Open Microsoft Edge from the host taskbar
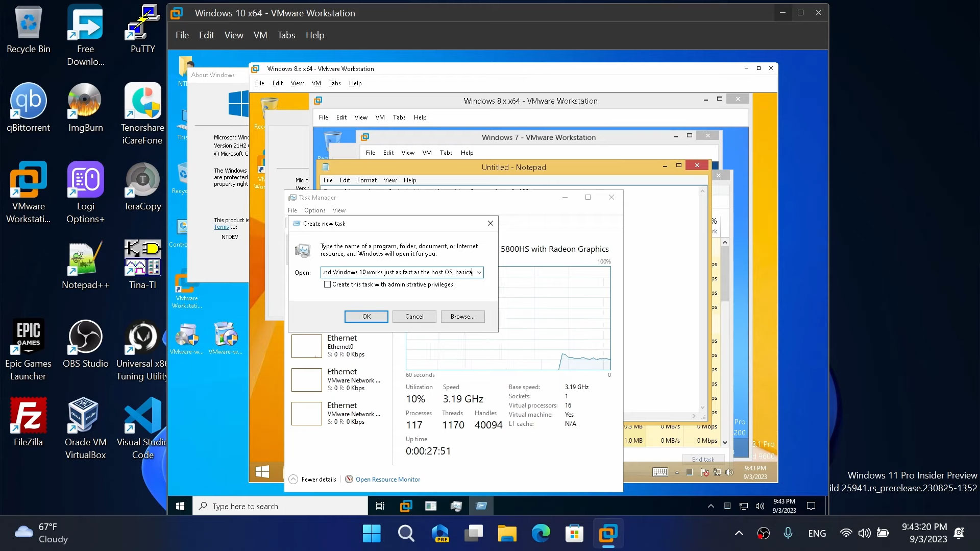This screenshot has width=980, height=551. point(541,534)
